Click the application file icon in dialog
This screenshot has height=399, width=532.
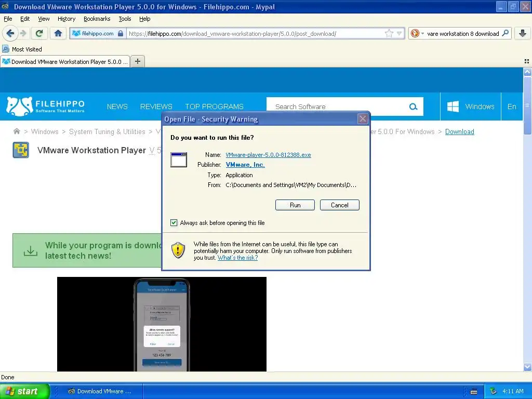pyautogui.click(x=179, y=160)
